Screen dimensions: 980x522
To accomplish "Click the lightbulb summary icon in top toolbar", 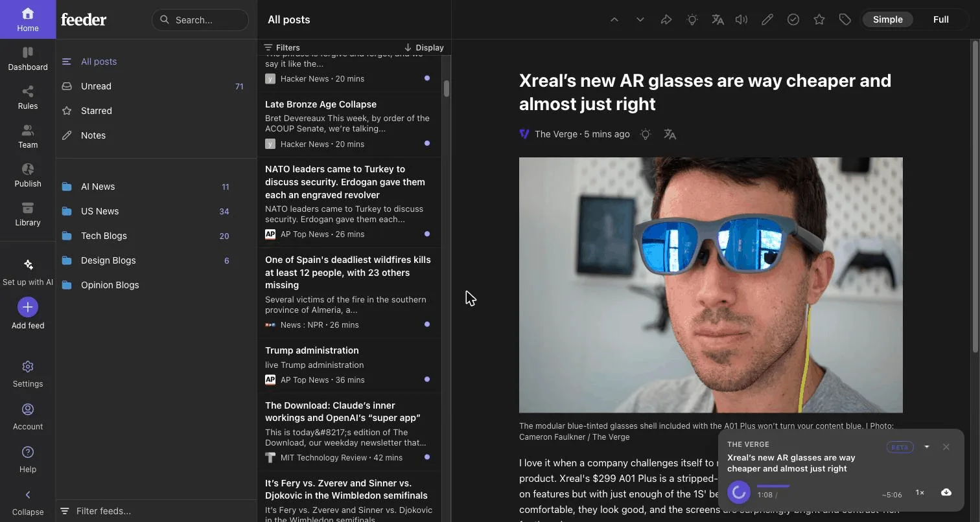I will pos(692,19).
